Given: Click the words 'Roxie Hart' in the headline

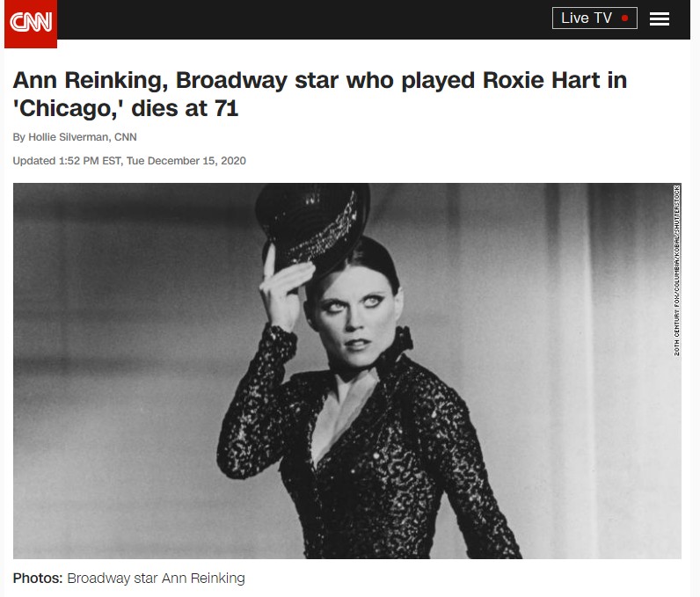Looking at the screenshot, I should 542,80.
